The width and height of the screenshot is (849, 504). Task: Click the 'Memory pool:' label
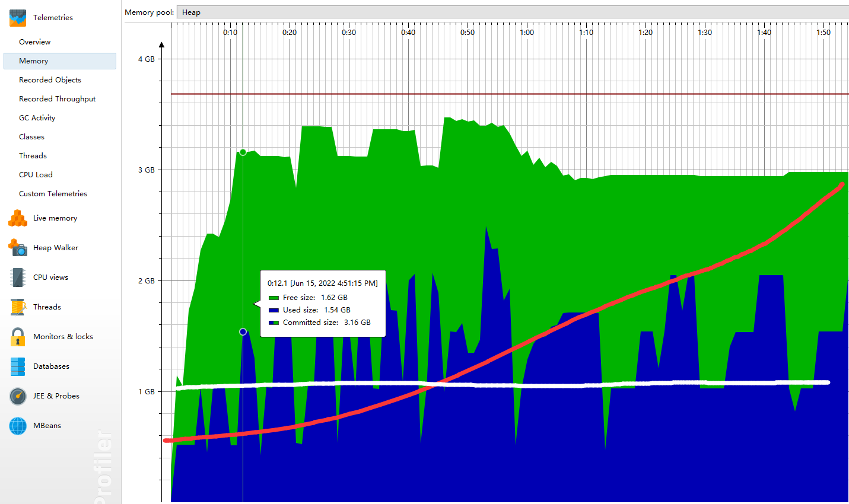click(150, 12)
